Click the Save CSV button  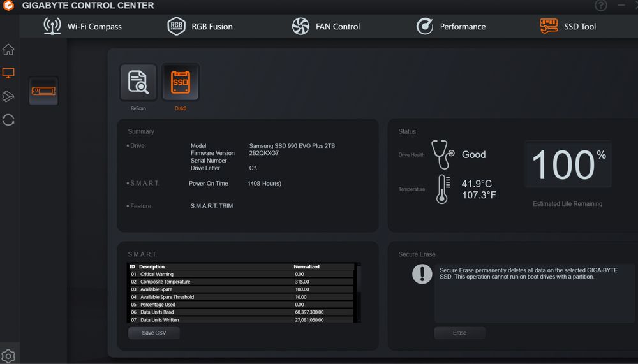tap(154, 333)
